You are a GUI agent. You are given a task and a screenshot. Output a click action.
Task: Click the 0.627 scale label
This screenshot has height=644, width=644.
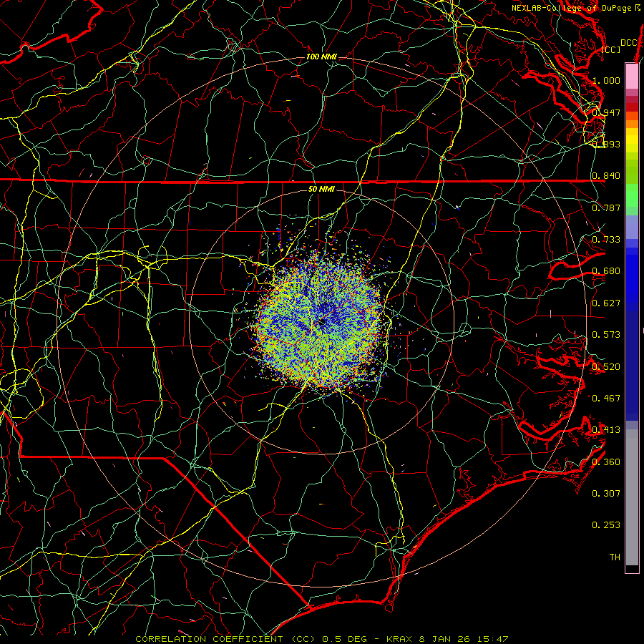click(x=606, y=303)
